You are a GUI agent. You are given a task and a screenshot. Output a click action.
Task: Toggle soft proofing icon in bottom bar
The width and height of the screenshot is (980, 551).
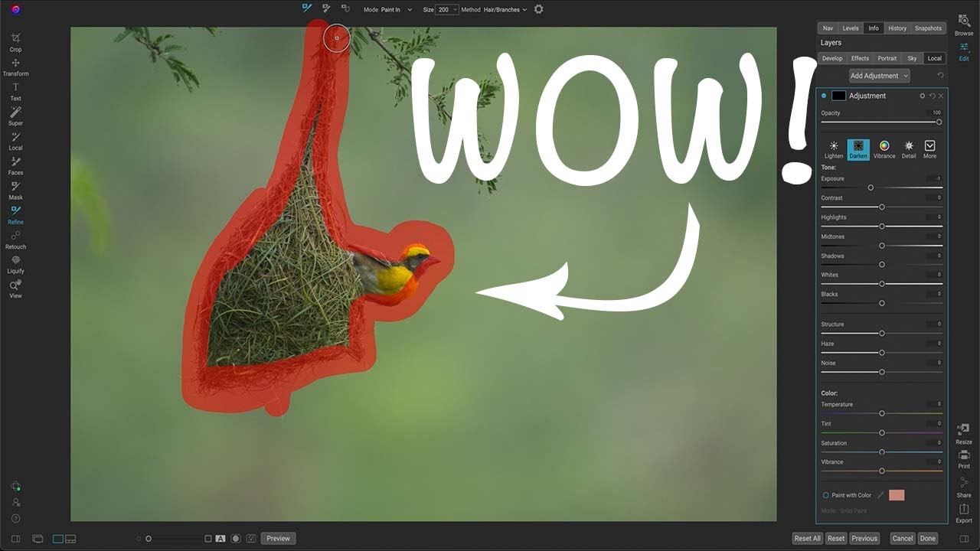[x=250, y=539]
